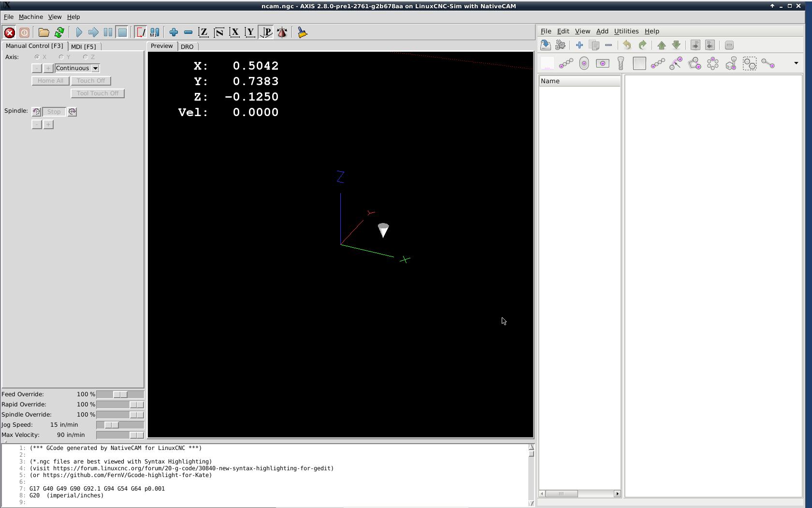Run the program with the play icon
Viewport: 812px width, 508px height.
click(79, 32)
